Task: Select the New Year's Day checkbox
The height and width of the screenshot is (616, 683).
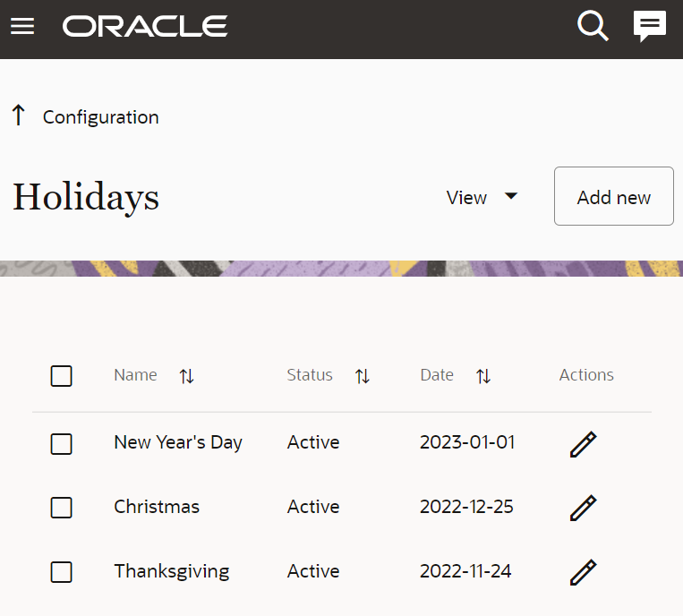Action: pyautogui.click(x=62, y=443)
